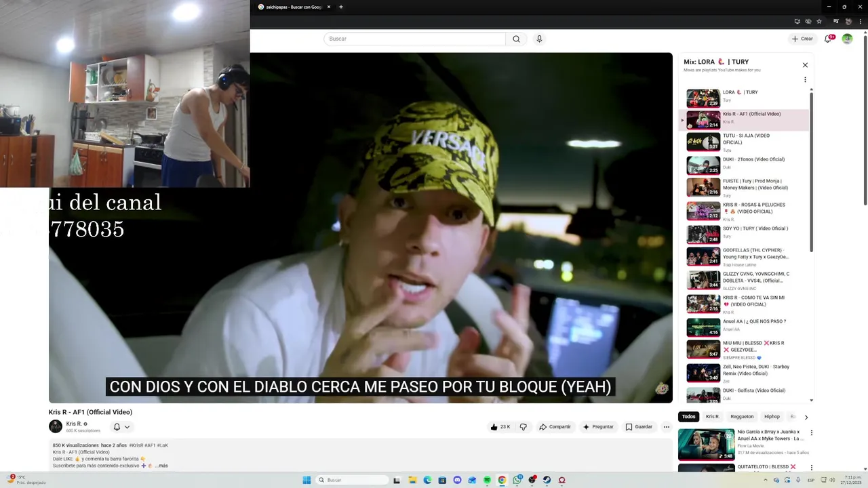Close the Mix: LORA playlist panel
Screen dimensions: 868x488
click(805, 65)
